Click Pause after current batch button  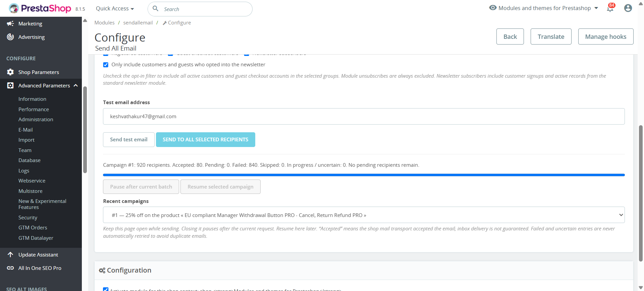[141, 187]
